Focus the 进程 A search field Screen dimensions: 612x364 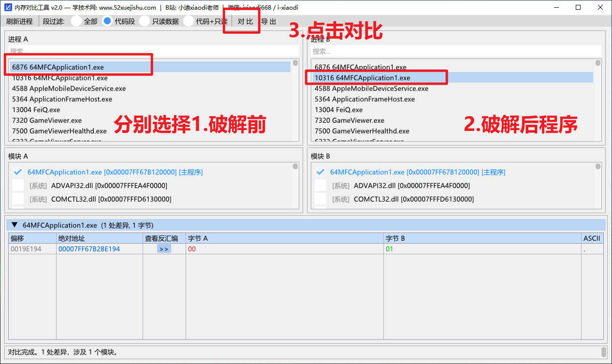153,51
